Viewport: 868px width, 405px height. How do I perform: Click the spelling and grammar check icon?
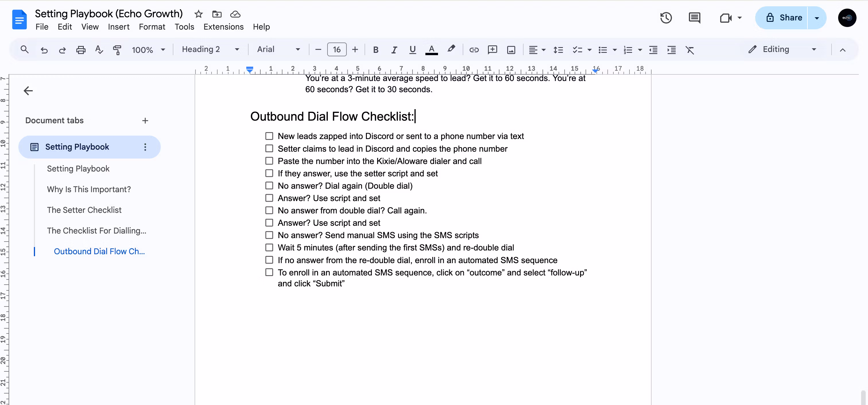point(99,50)
